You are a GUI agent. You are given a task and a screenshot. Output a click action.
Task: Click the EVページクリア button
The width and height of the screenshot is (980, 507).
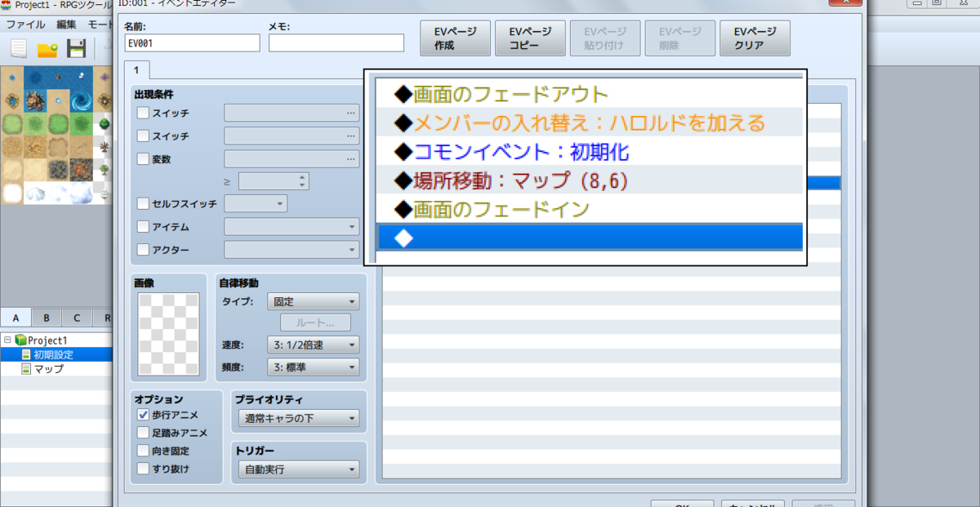(755, 38)
